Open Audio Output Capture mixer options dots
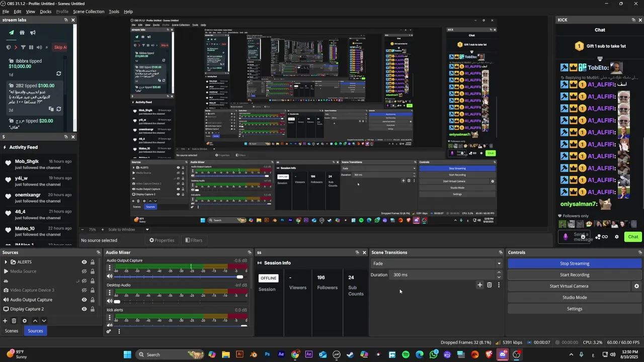Viewport: 644px width, 362px height. (x=110, y=268)
